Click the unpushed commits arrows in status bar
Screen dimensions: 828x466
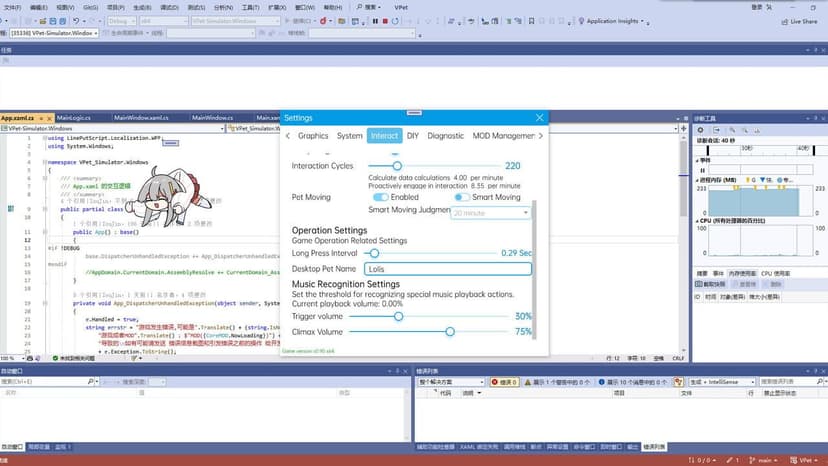click(x=702, y=460)
